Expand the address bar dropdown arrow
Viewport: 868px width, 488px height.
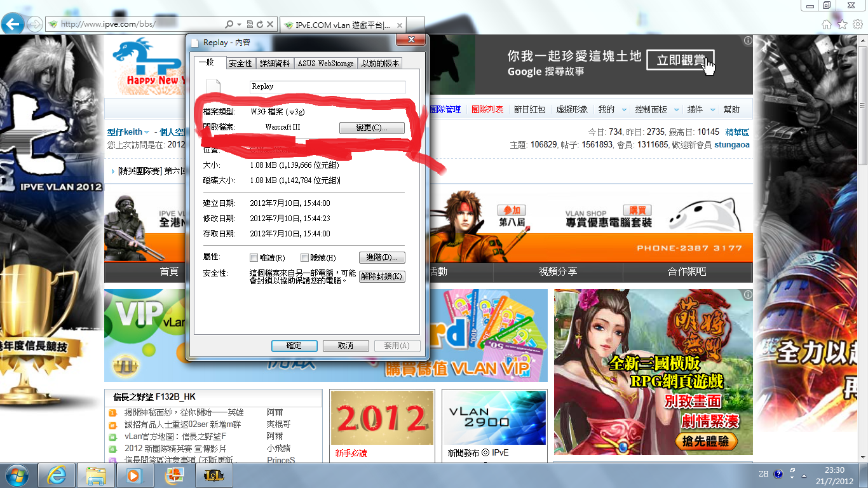[239, 24]
